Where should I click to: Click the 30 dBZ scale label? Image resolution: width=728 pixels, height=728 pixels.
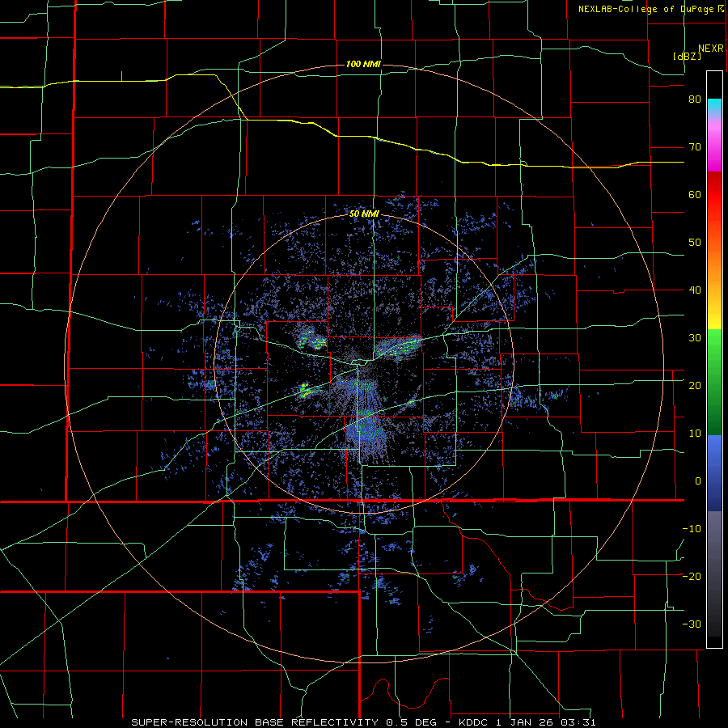click(695, 338)
